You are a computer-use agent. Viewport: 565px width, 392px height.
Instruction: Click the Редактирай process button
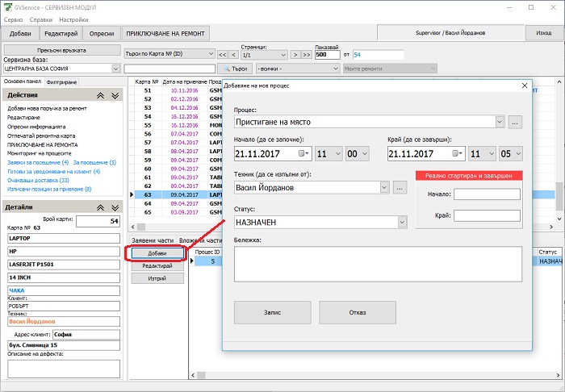157,265
